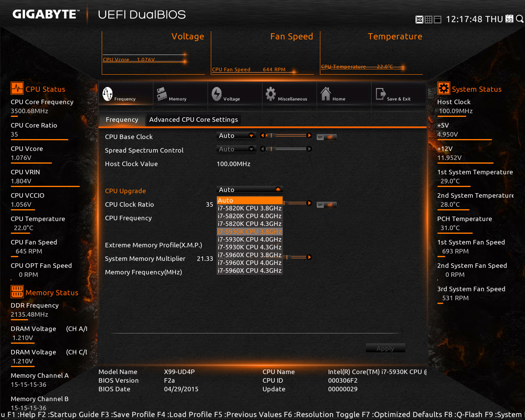Go to the Home menu icon
This screenshot has height=420, width=525.
326,94
